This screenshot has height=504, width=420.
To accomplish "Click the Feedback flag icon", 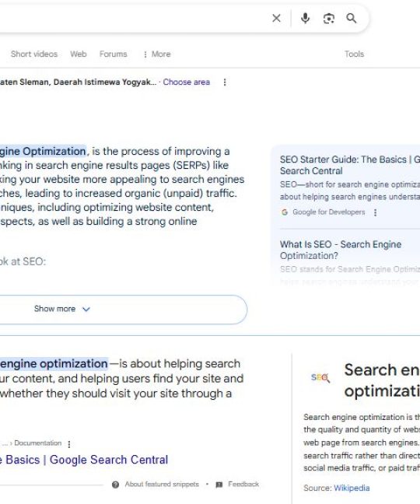I will (x=219, y=485).
